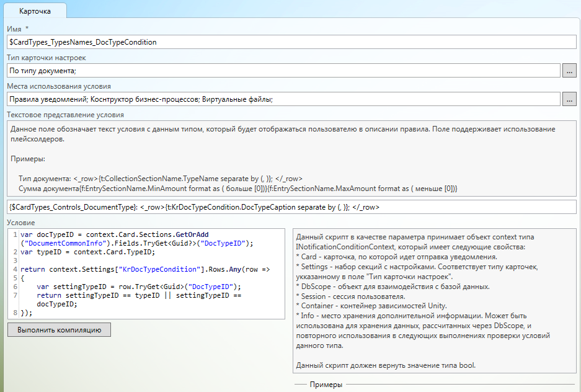Viewport: 581px width, 392px height.
Task: Click the 'Текстовое представление условия' label
Action: [x=65, y=115]
